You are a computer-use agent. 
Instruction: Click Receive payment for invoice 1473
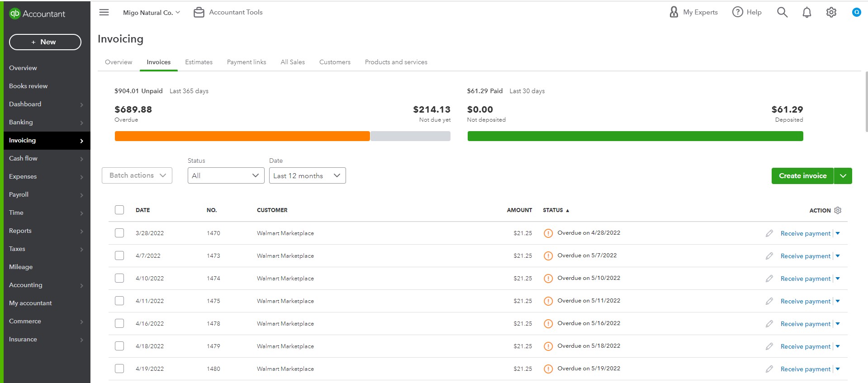[805, 256]
